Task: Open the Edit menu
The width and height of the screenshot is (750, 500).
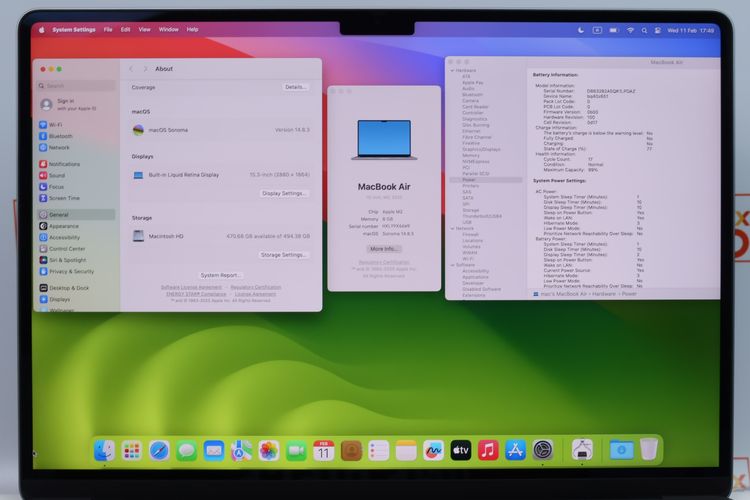Action: point(125,30)
